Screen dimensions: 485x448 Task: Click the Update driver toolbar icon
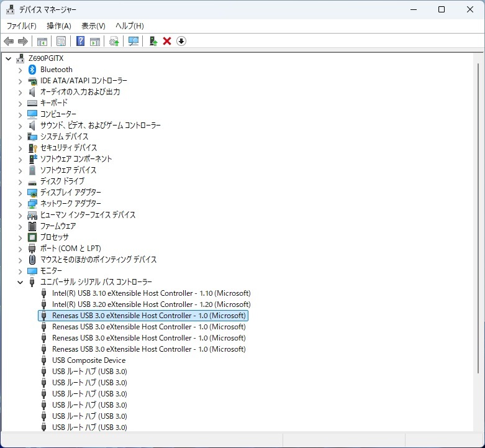114,41
